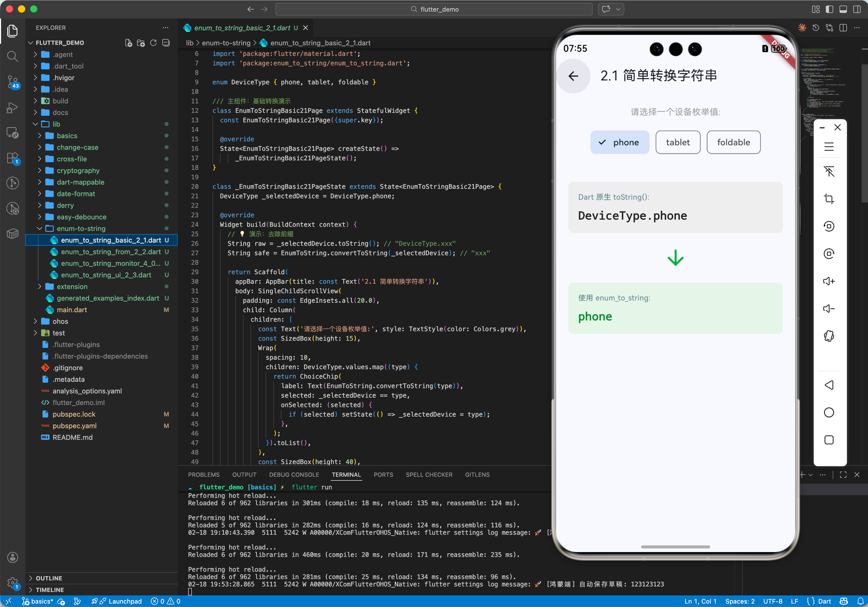
Task: Click the flutter_demo command center search box
Action: (434, 9)
